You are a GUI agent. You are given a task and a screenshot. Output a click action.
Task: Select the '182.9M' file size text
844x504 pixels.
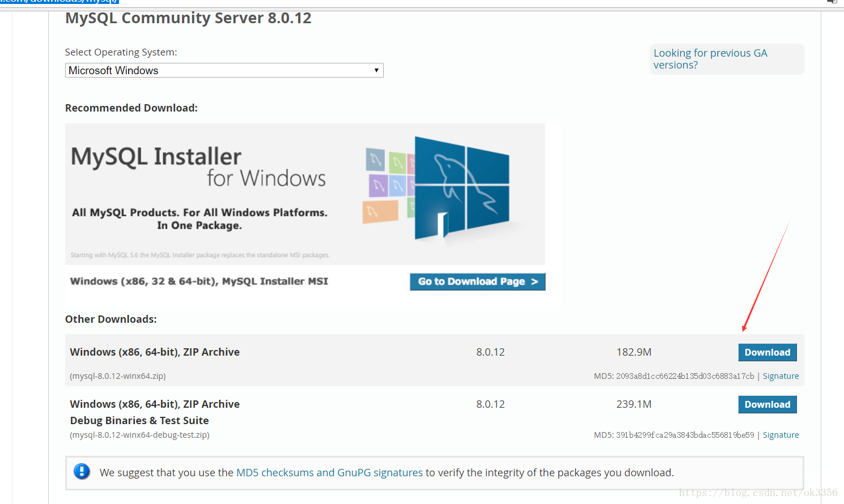click(634, 352)
